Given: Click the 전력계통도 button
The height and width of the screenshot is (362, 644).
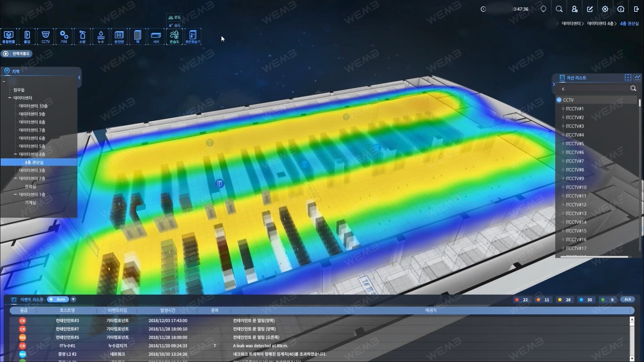Looking at the screenshot, I should click(17, 53).
